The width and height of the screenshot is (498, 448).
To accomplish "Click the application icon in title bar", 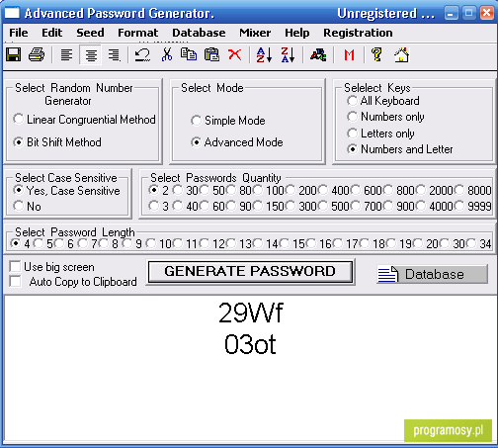I will (x=12, y=13).
